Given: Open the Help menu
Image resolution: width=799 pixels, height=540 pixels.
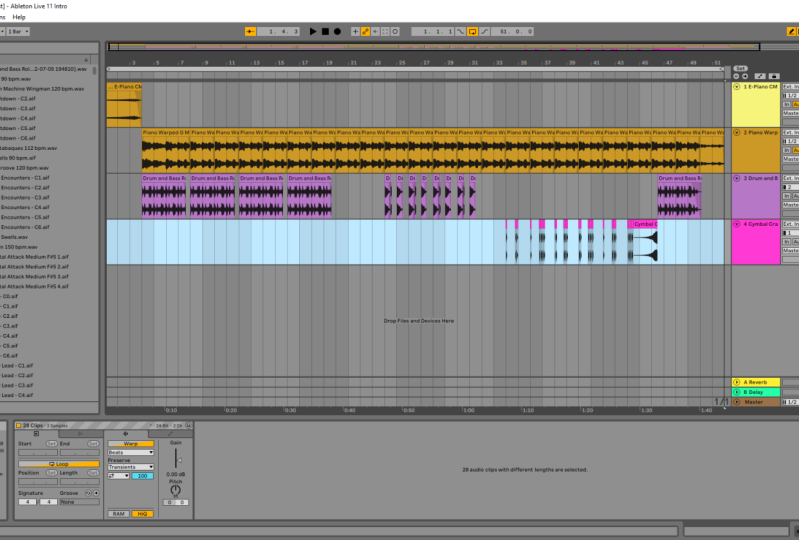Looking at the screenshot, I should [19, 17].
